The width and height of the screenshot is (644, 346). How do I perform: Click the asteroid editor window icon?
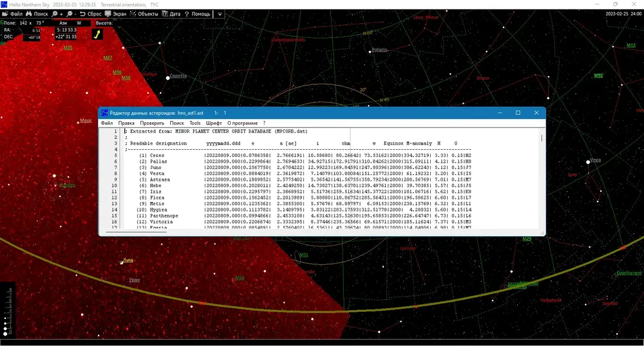[x=105, y=113]
